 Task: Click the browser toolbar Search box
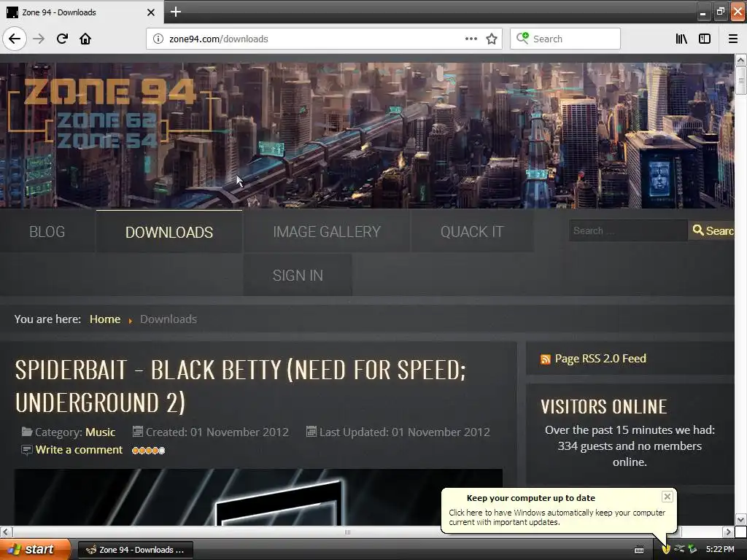[565, 39]
